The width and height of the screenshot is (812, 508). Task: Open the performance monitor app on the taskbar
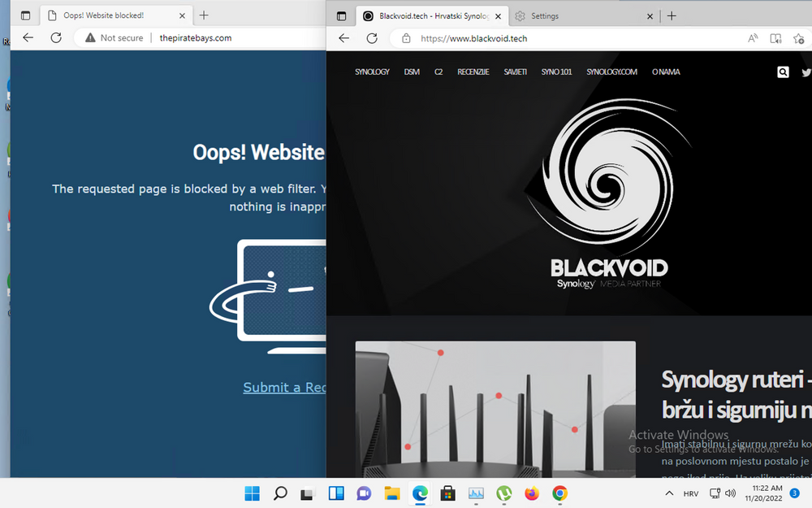click(x=476, y=493)
